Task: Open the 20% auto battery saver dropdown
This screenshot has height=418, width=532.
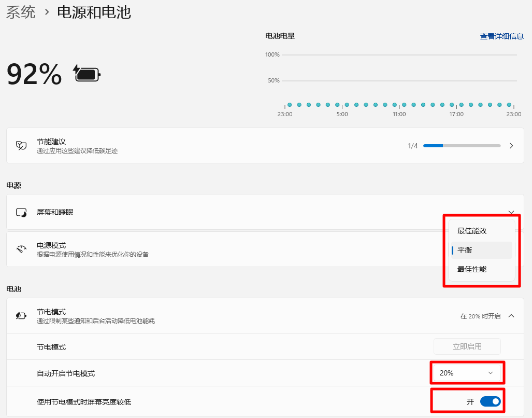Action: tap(467, 373)
